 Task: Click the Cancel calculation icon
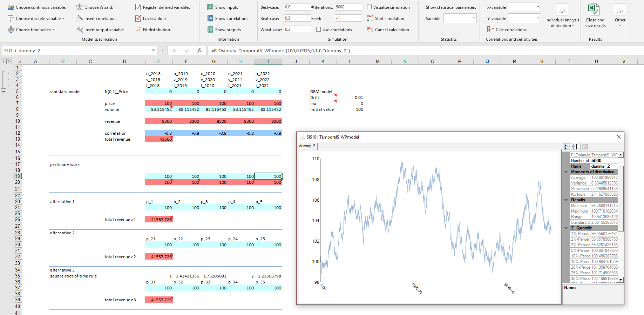[370, 30]
